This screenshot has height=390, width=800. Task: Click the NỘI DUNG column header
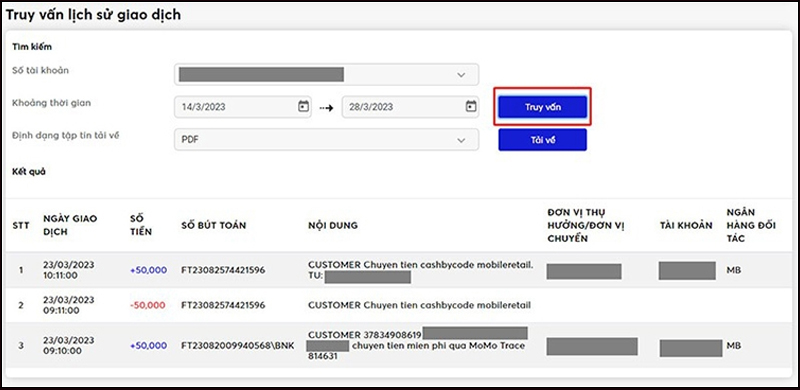(x=333, y=225)
